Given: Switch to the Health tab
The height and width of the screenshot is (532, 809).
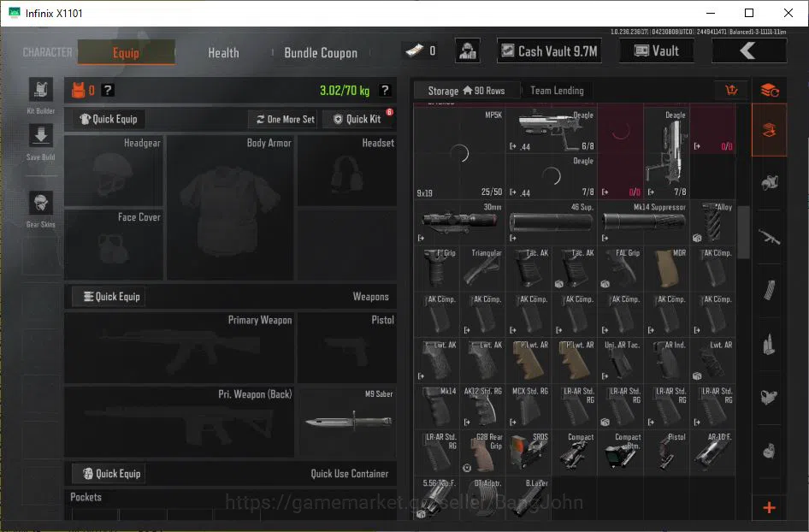Looking at the screenshot, I should pyautogui.click(x=223, y=53).
